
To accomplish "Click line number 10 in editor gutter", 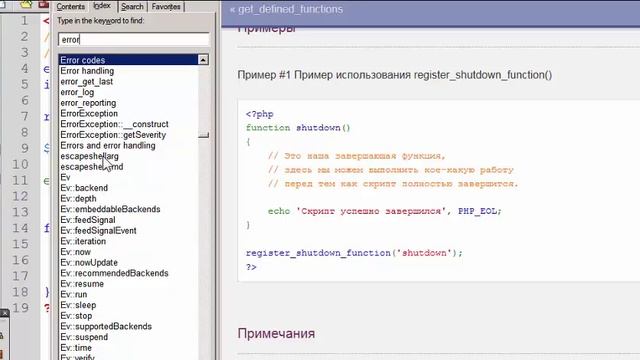I will (20, 164).
